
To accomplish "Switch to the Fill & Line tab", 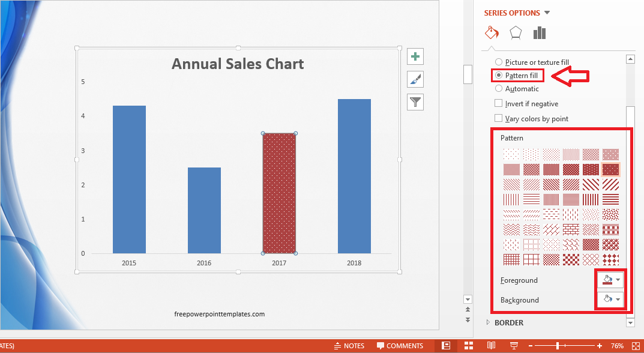I will point(492,33).
